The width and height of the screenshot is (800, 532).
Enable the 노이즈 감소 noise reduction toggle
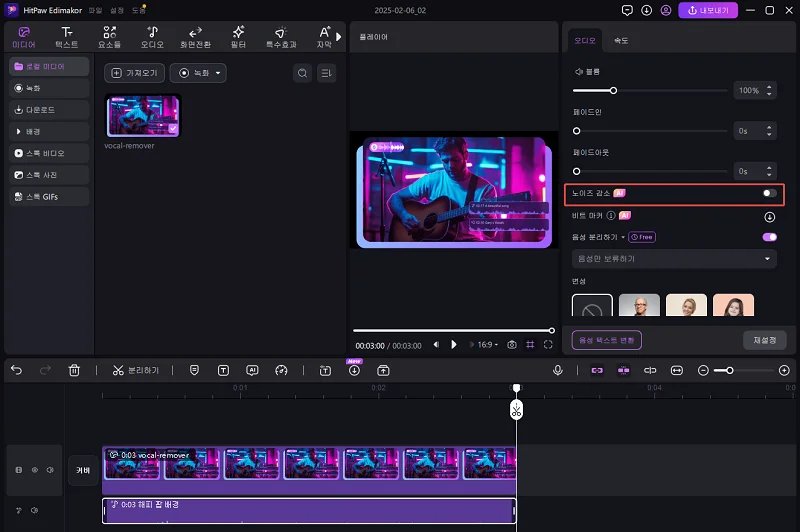pos(769,193)
